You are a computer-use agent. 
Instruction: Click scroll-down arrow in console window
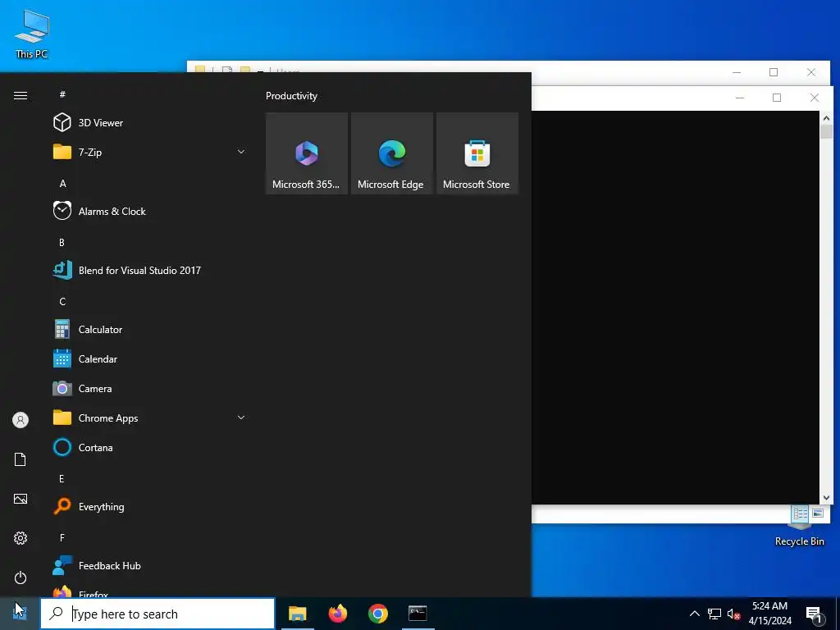[826, 498]
